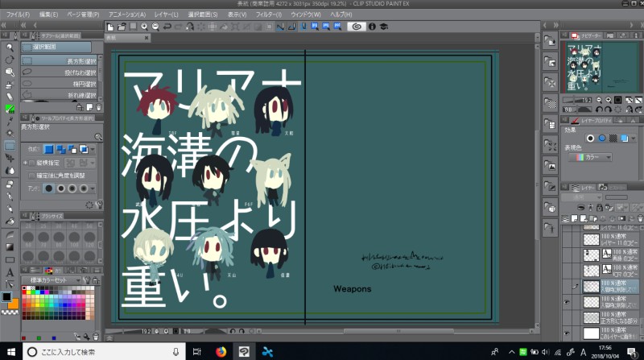Expand the selection mode (作成) dropdown arrow
This screenshot has height=360, width=644.
pos(93,150)
